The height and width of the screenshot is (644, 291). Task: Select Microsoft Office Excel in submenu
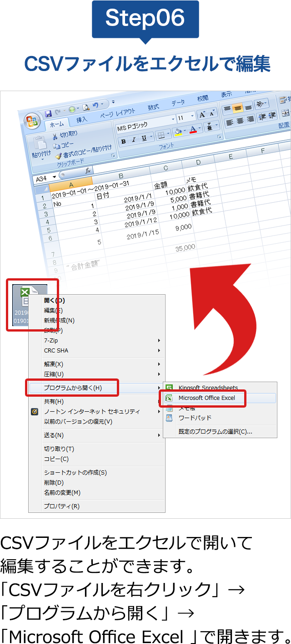tap(220, 398)
